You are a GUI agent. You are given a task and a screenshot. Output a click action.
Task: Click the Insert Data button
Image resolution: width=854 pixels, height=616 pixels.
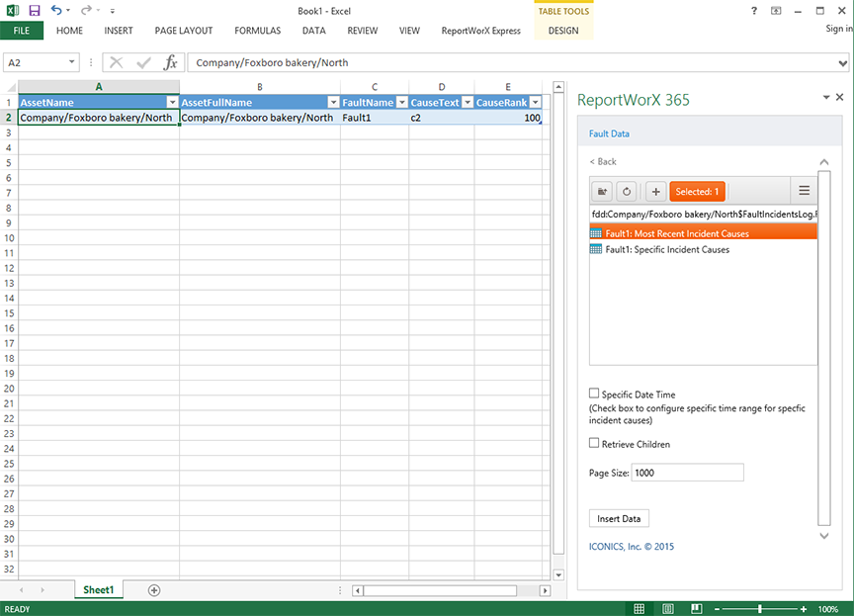click(620, 519)
